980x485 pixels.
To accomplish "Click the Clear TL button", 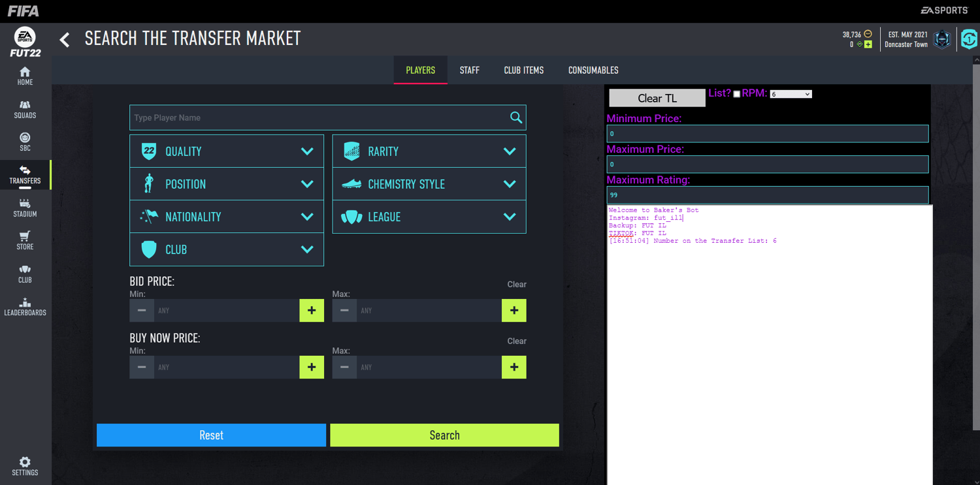I will [x=657, y=98].
